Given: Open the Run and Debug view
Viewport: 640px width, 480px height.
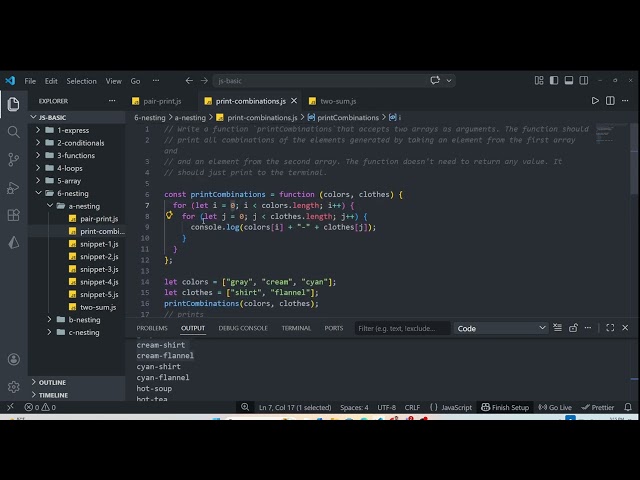Looking at the screenshot, I should (13, 187).
